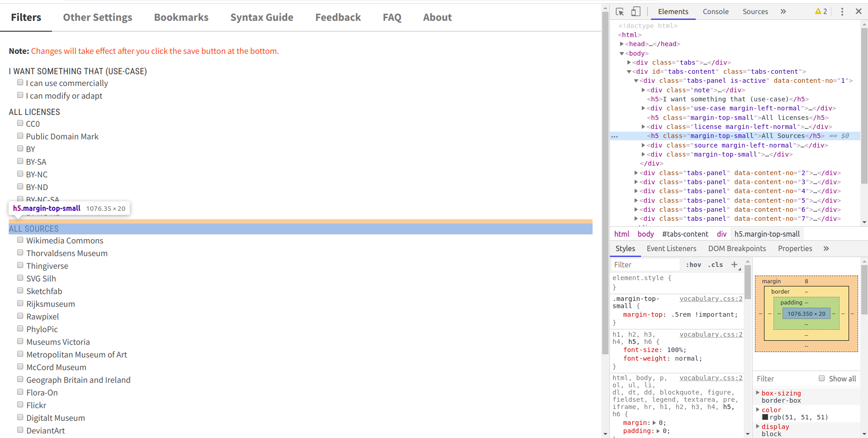The height and width of the screenshot is (438, 868).
Task: Open the Event Listeners tab
Action: pos(671,248)
